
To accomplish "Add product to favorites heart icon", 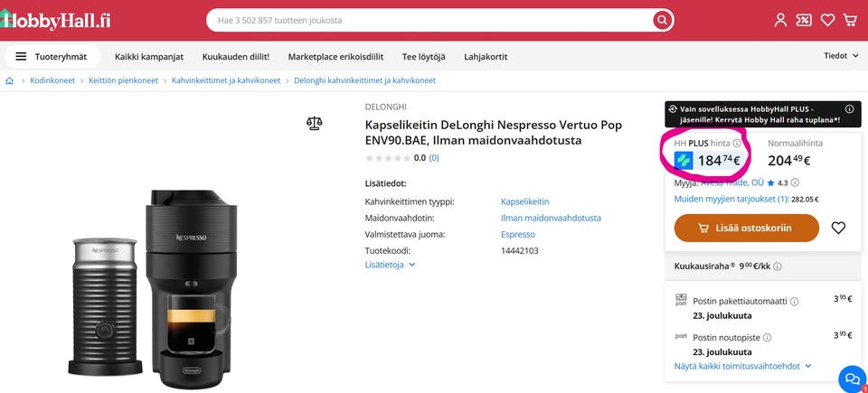I will (x=839, y=228).
